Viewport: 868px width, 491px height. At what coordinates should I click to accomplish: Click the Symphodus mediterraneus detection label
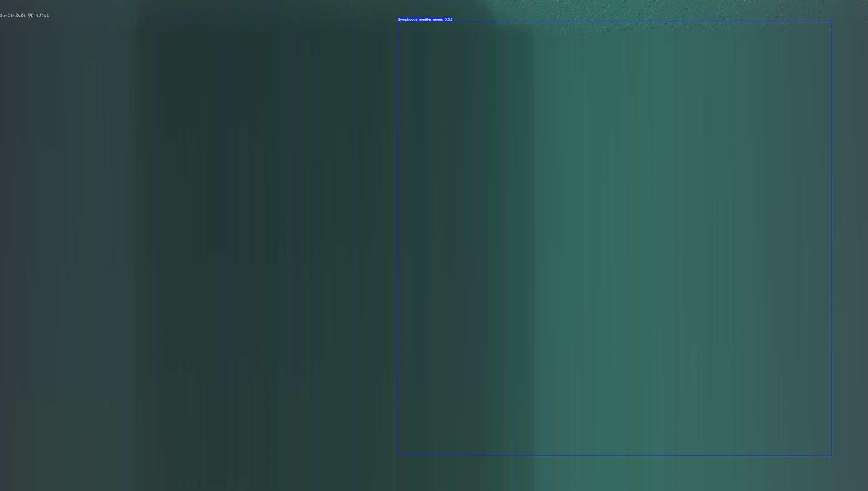[425, 20]
